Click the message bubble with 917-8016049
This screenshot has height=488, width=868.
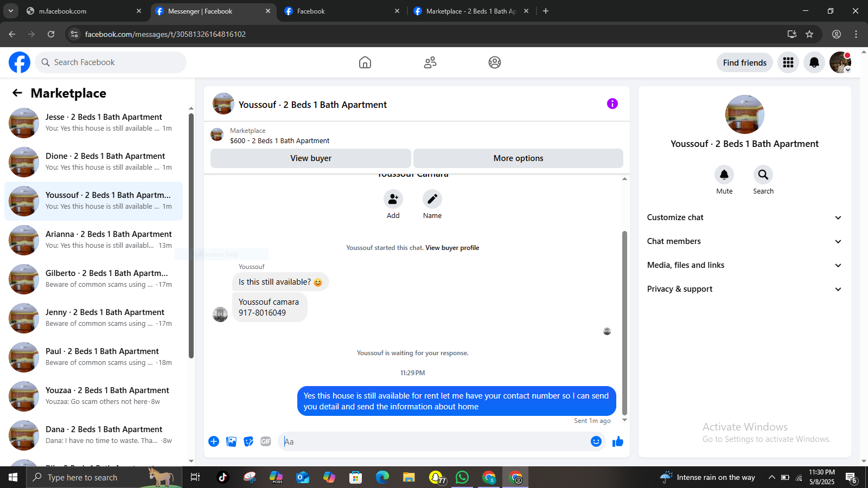tap(270, 307)
